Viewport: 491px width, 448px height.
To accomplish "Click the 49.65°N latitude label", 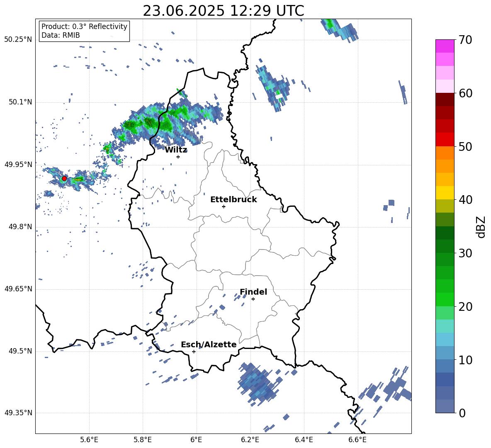I will pyautogui.click(x=18, y=289).
